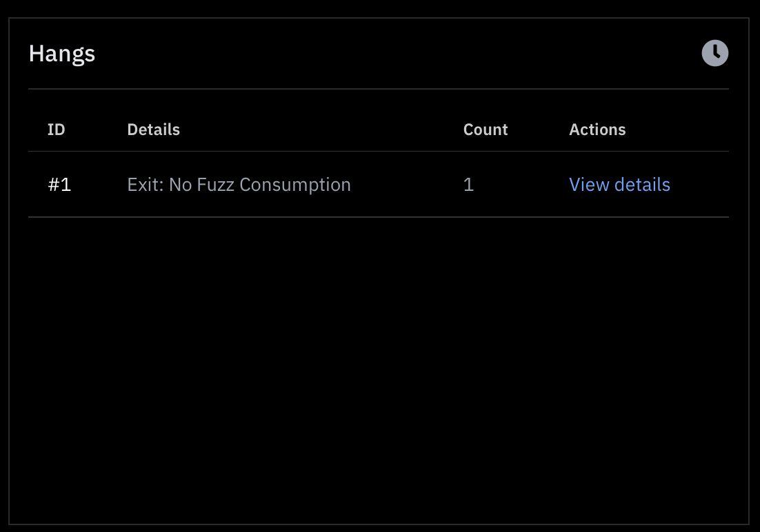Sort by the Count column header
The height and width of the screenshot is (532, 760).
point(485,129)
